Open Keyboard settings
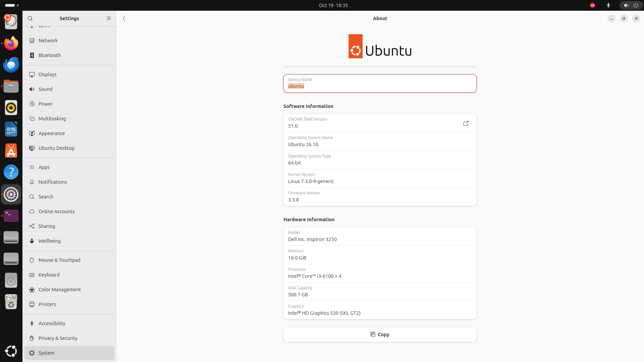 [x=69, y=275]
